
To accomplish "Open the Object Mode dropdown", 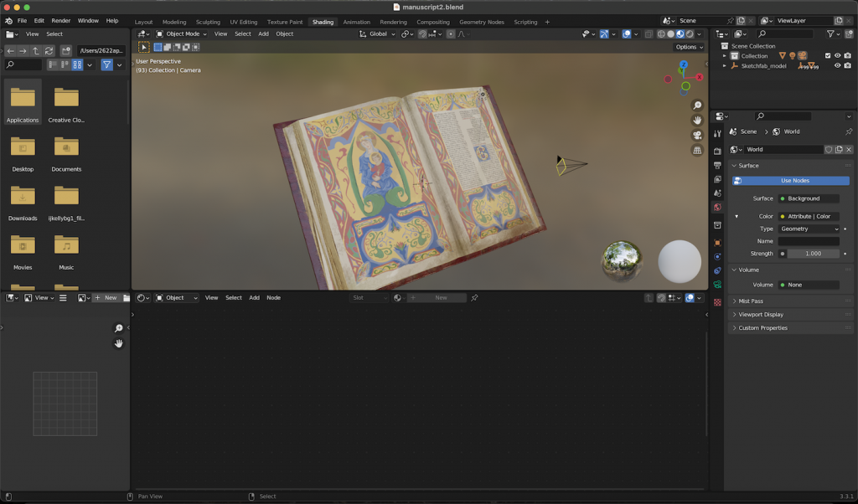I will (x=182, y=33).
